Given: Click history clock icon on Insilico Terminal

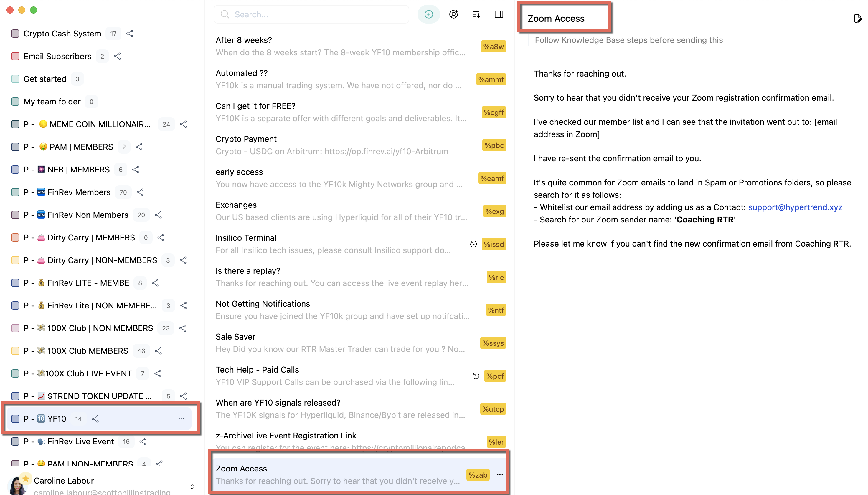Looking at the screenshot, I should (x=473, y=244).
